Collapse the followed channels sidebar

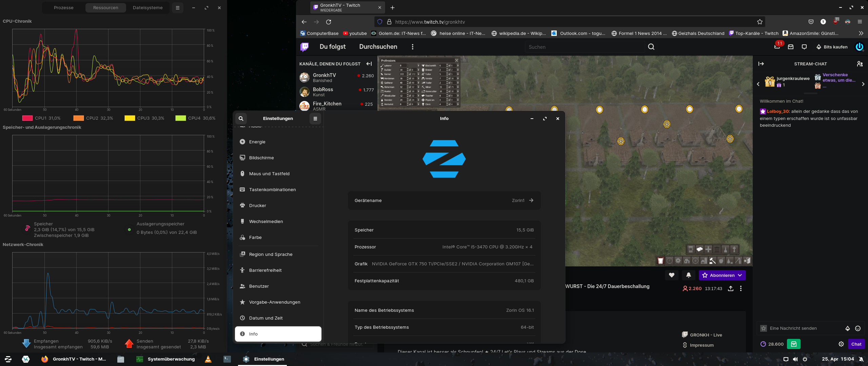(369, 64)
